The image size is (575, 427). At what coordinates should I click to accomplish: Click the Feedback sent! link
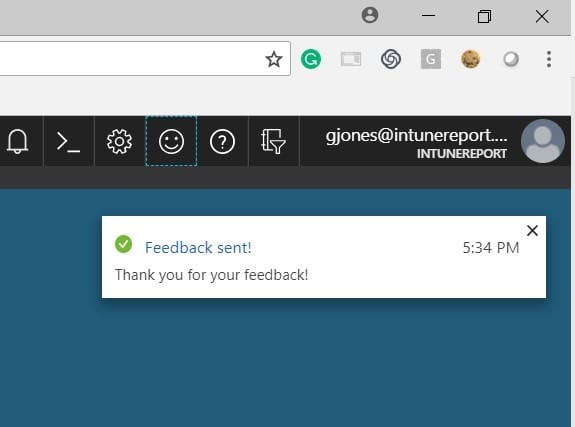[x=198, y=248]
